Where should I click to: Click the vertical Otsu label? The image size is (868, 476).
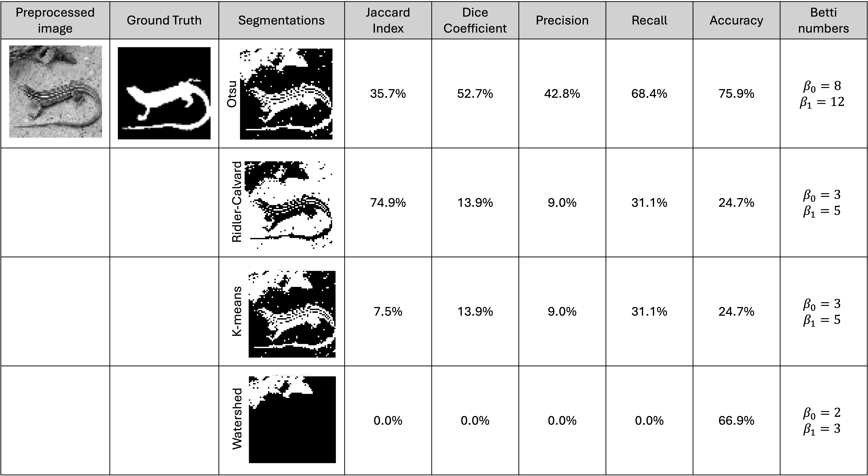coord(232,94)
